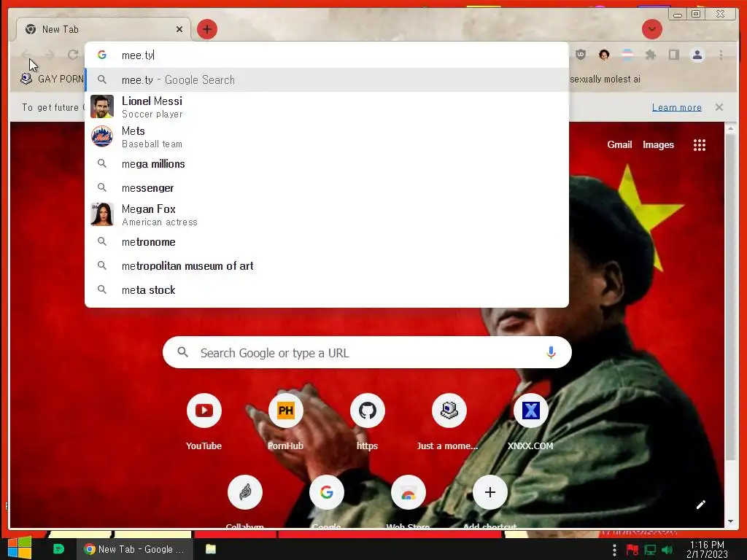The width and height of the screenshot is (747, 560).
Task: Open the Chrome profile icon
Action: (x=697, y=55)
